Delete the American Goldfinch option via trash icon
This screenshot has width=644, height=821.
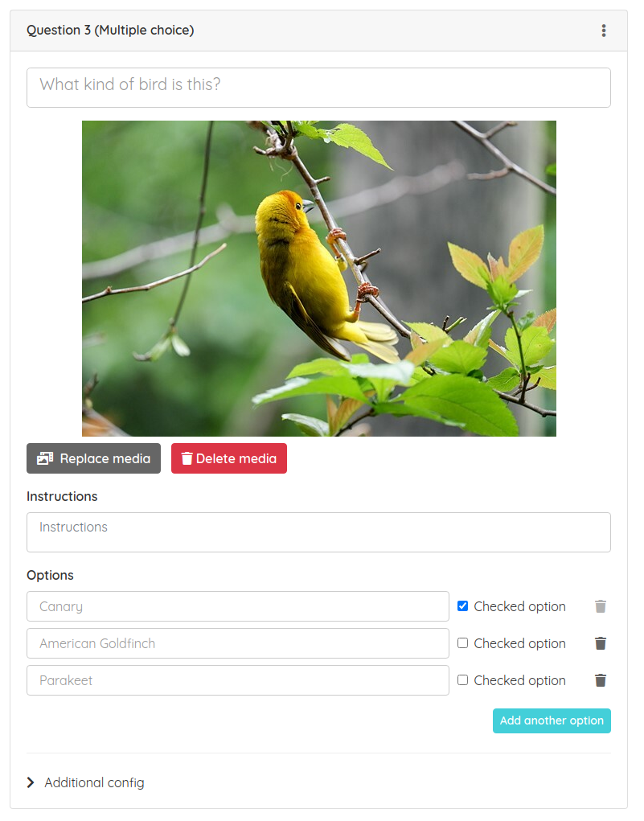coord(601,643)
